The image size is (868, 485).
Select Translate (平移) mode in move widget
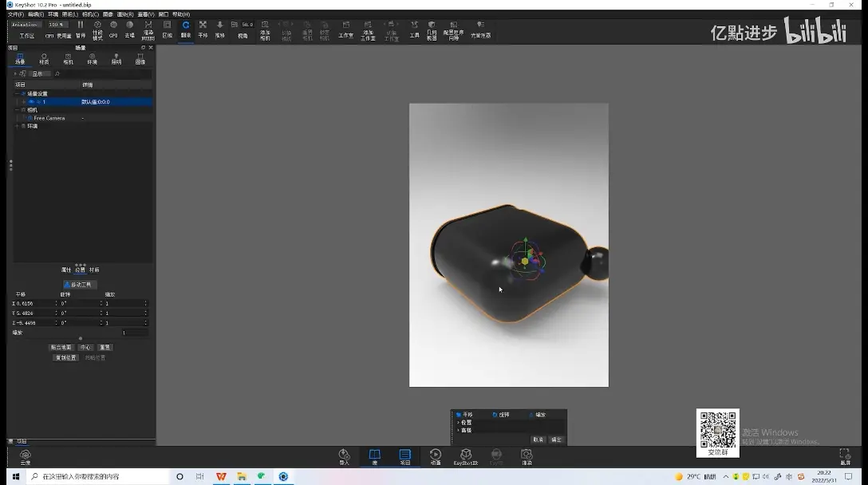pyautogui.click(x=464, y=415)
